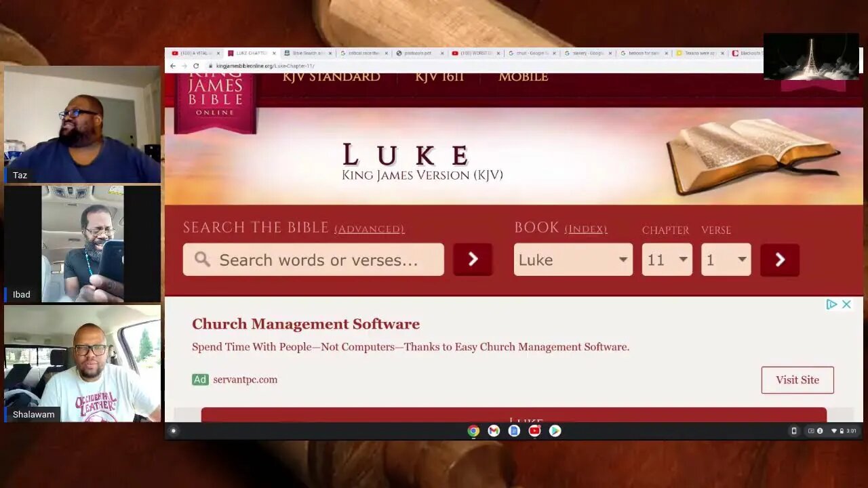
Task: Click servantpc.com ad link
Action: click(245, 380)
